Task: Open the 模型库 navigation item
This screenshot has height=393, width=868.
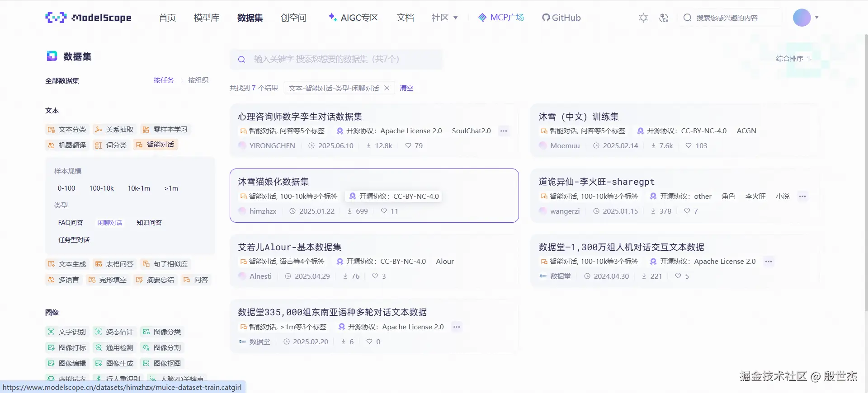Action: pyautogui.click(x=207, y=18)
